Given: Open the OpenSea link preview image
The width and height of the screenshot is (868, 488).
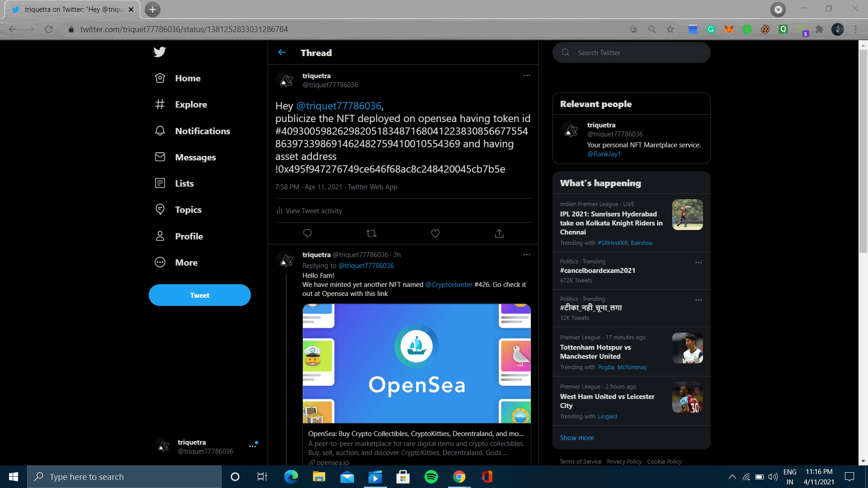Looking at the screenshot, I should (x=416, y=363).
